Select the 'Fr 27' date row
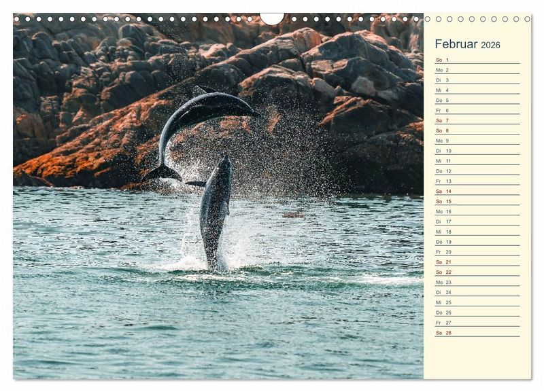Image resolution: width=544 pixels, height=392 pixels. (477, 322)
